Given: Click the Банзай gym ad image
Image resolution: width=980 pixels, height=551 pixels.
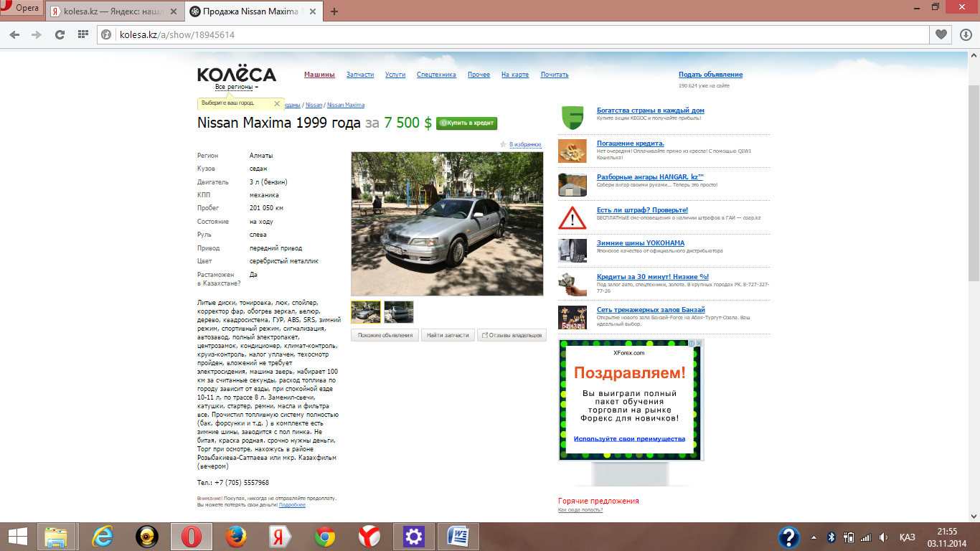Looking at the screenshot, I should (x=573, y=317).
